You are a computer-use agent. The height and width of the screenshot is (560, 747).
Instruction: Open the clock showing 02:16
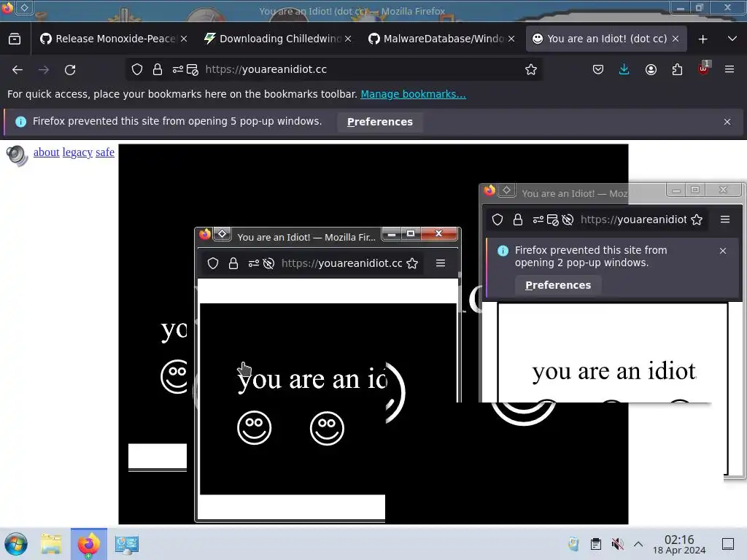(x=679, y=544)
